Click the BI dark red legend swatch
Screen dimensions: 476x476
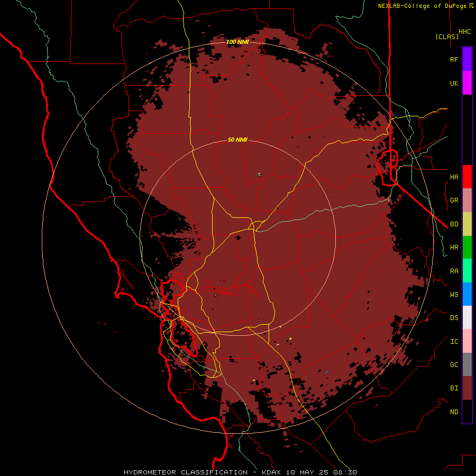tap(467, 388)
